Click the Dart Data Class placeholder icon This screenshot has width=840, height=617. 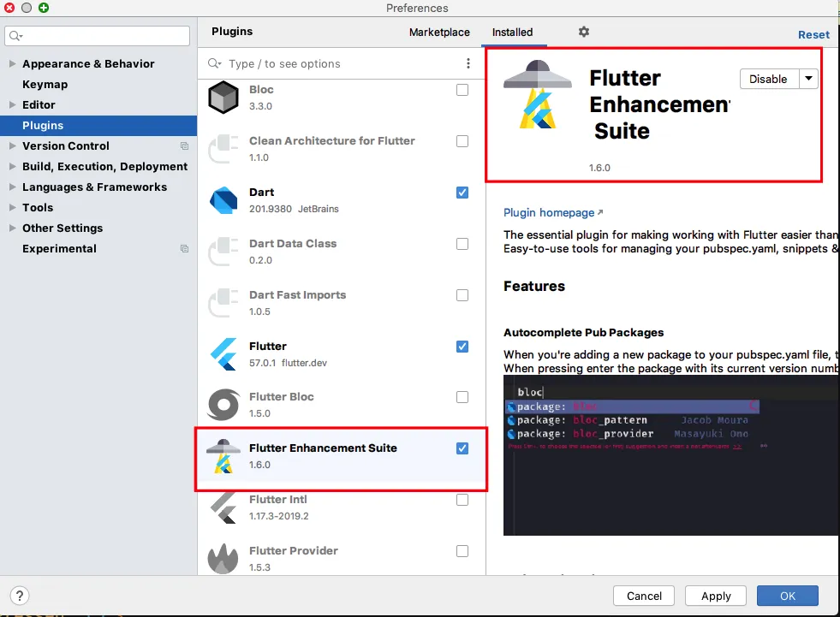click(223, 252)
